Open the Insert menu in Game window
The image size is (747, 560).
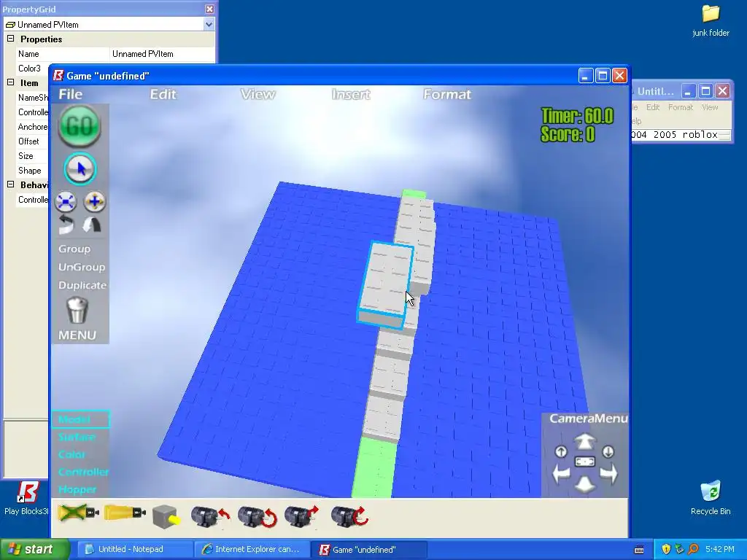[x=351, y=94]
